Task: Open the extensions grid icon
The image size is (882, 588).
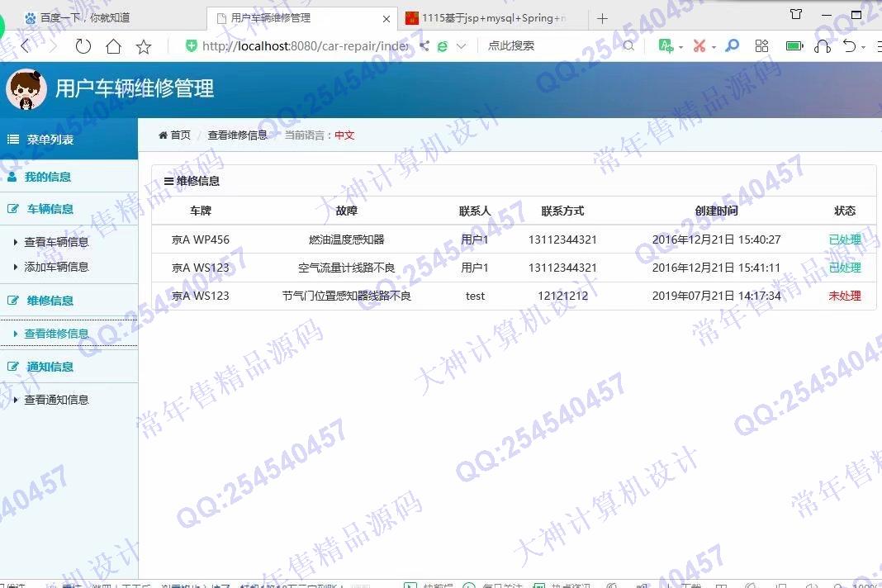Action: (x=761, y=45)
